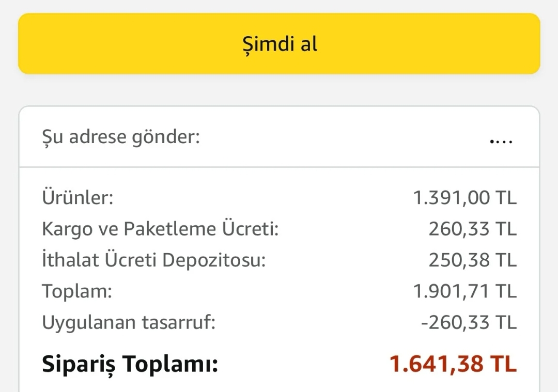Tap divider line under the address row
558x392 pixels.
pyautogui.click(x=279, y=167)
